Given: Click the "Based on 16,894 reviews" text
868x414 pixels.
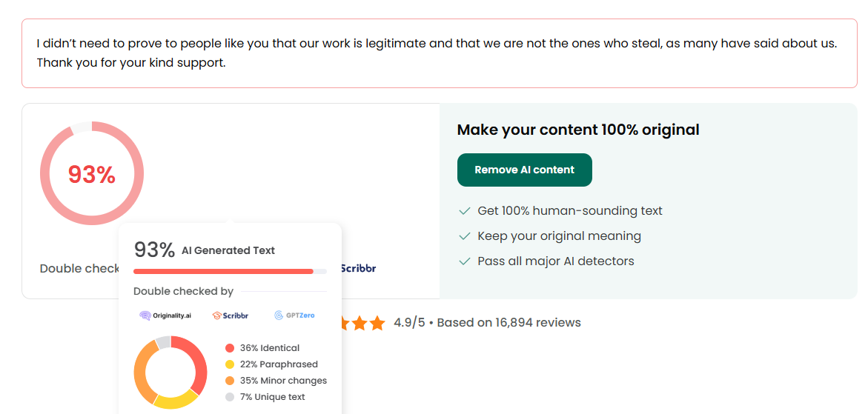Looking at the screenshot, I should (508, 323).
